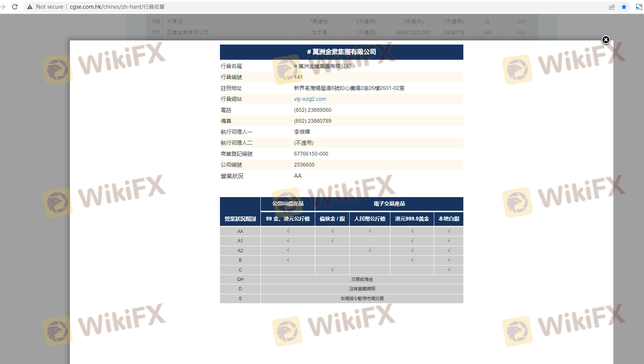Click the blue bookmark star

point(624,7)
